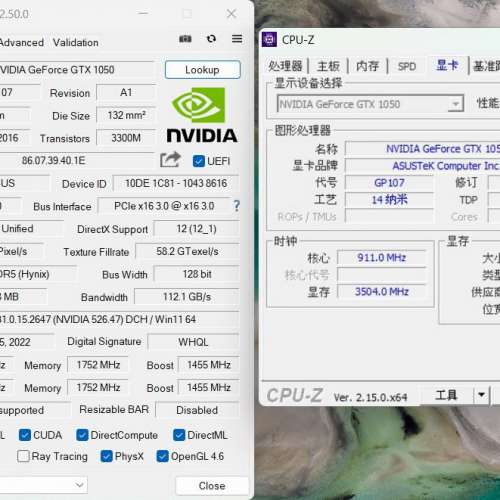The width and height of the screenshot is (500, 500).
Task: Toggle the DirectCompute checkbox
Action: click(x=82, y=435)
